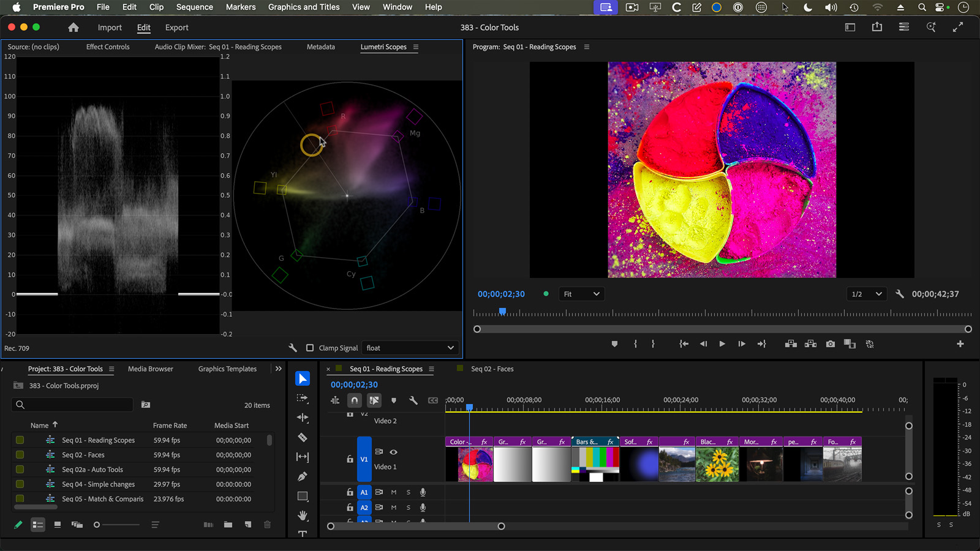The height and width of the screenshot is (551, 980).
Task: Toggle lock on V1 track
Action: pos(350,459)
